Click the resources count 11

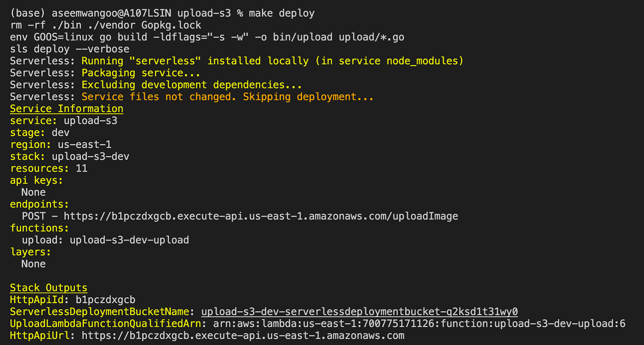click(x=82, y=168)
